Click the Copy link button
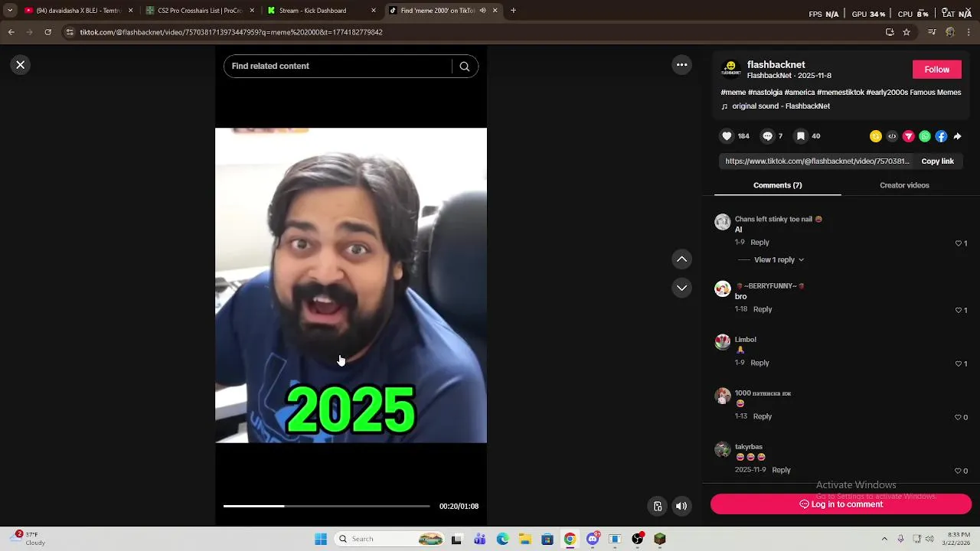The width and height of the screenshot is (980, 551). [937, 161]
